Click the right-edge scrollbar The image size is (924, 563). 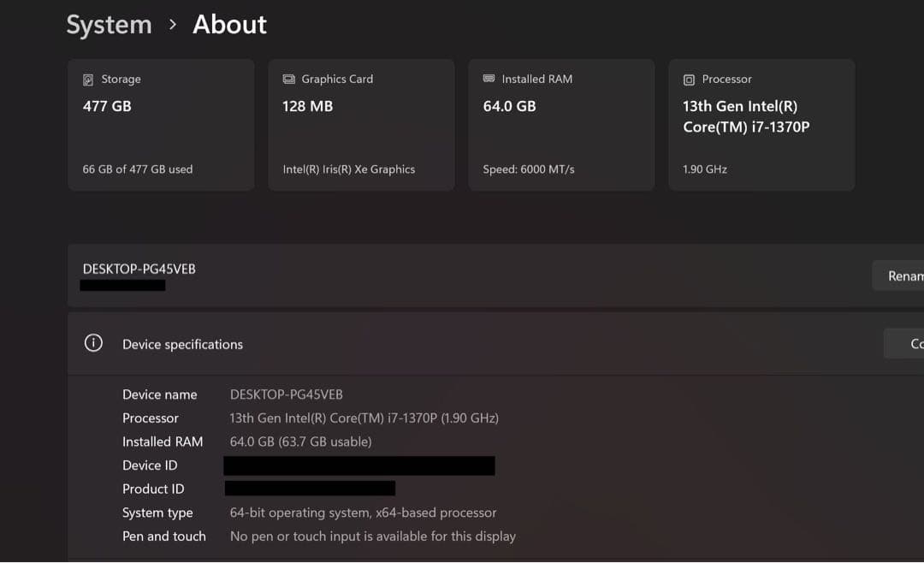[x=921, y=281]
